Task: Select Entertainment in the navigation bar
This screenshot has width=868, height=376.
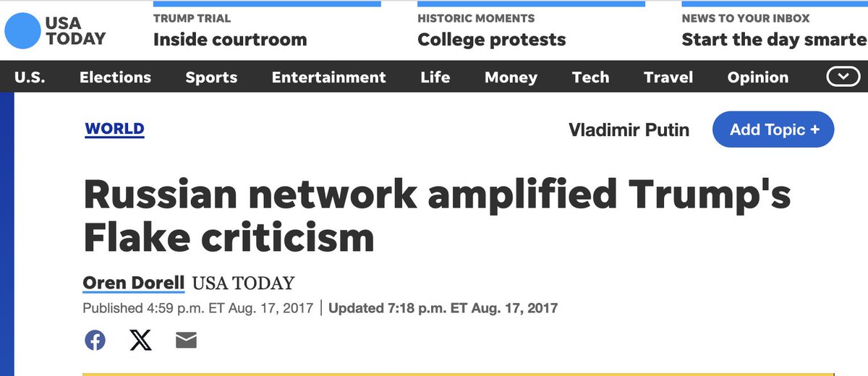Action: coord(328,77)
